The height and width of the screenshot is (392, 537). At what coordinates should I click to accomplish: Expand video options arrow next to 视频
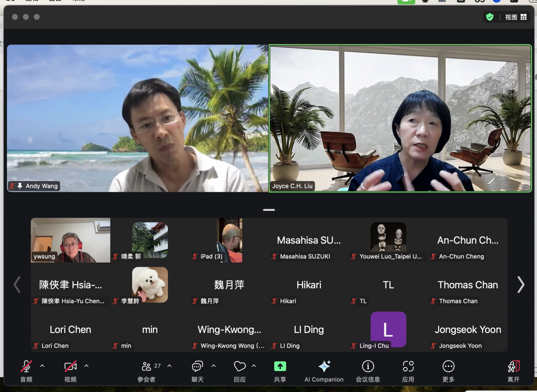click(x=87, y=366)
